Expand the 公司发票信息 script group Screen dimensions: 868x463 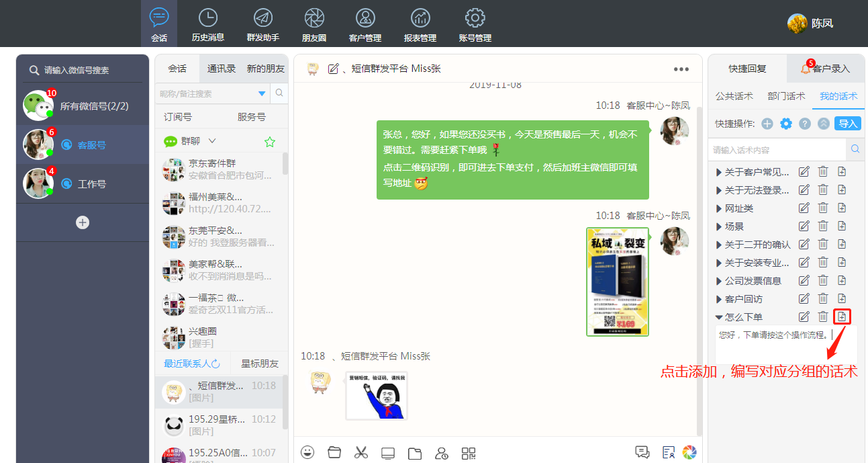pos(719,281)
